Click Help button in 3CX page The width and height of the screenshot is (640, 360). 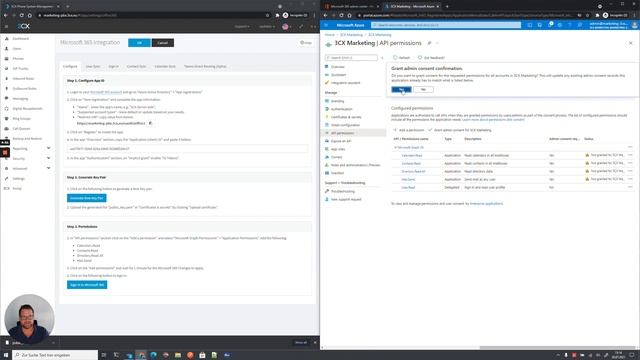[306, 42]
